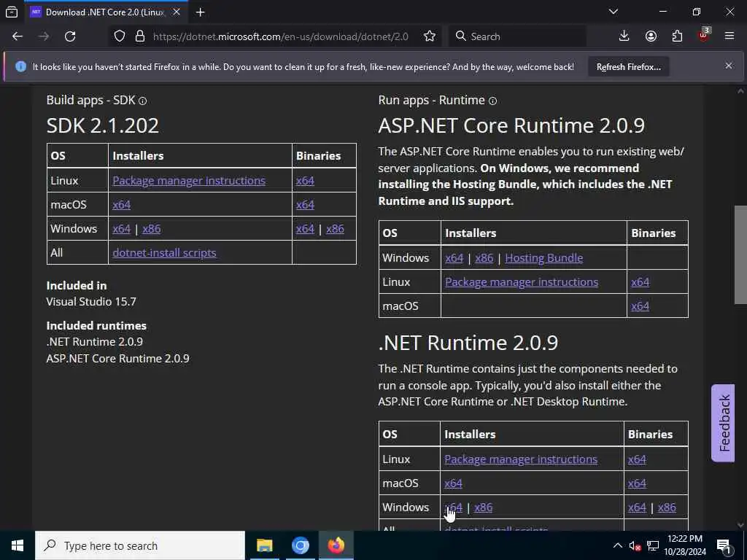Screen dimensions: 747x560
Task: Click the Visual Studio 15.7 text
Action: point(91,301)
